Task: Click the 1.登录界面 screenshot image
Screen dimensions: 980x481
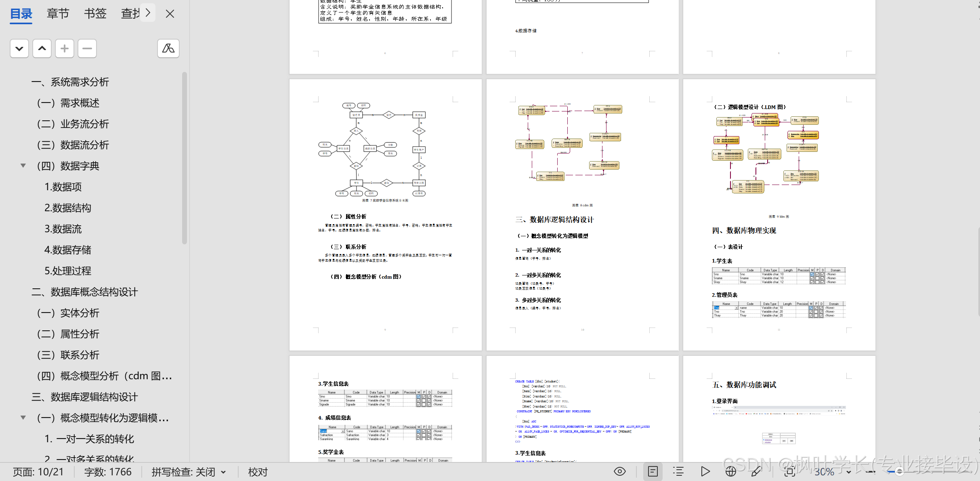Action: (779, 426)
